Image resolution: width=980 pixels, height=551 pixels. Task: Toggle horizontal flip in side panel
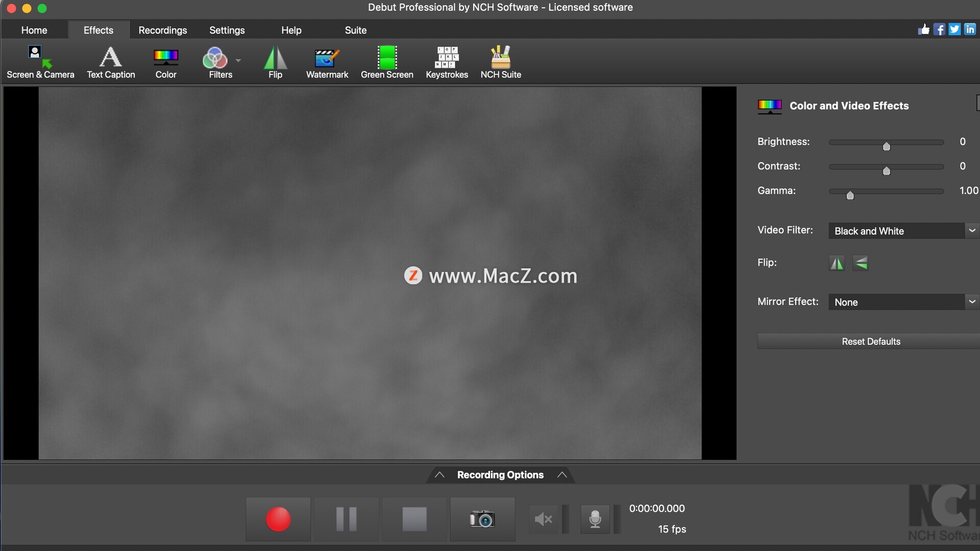point(837,263)
